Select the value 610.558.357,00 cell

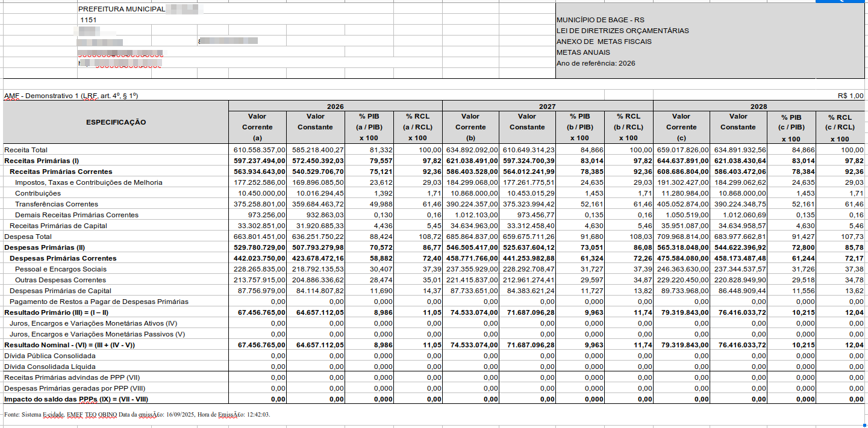click(x=258, y=150)
